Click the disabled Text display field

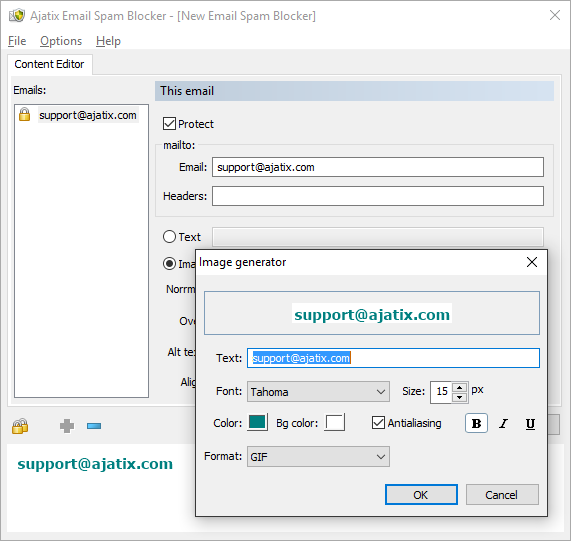(378, 237)
